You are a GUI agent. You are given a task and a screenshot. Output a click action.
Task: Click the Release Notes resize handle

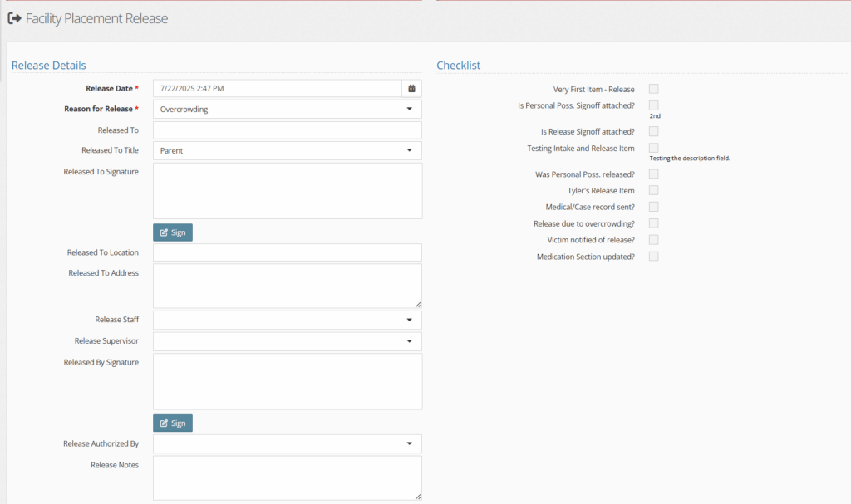tap(418, 497)
